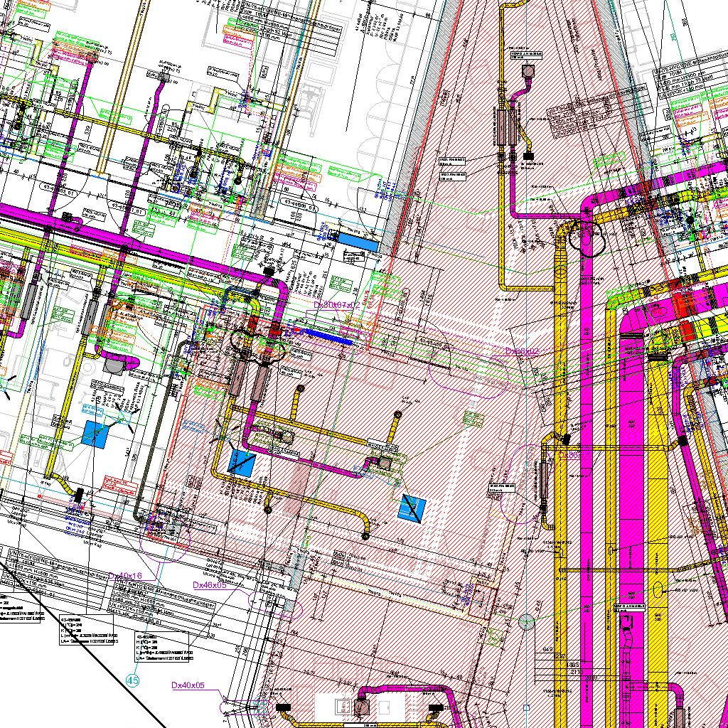Select the purple Dx40x16 label
This screenshot has height=728, width=728.
click(125, 576)
